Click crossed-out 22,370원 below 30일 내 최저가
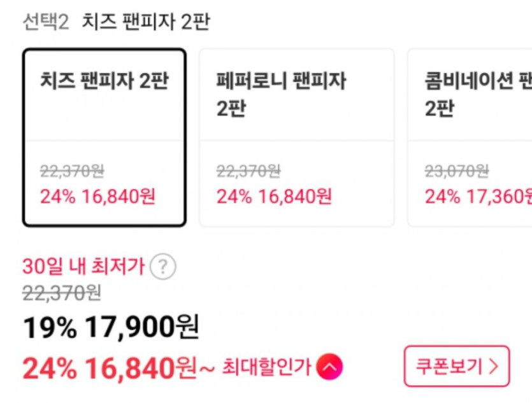 tap(62, 293)
